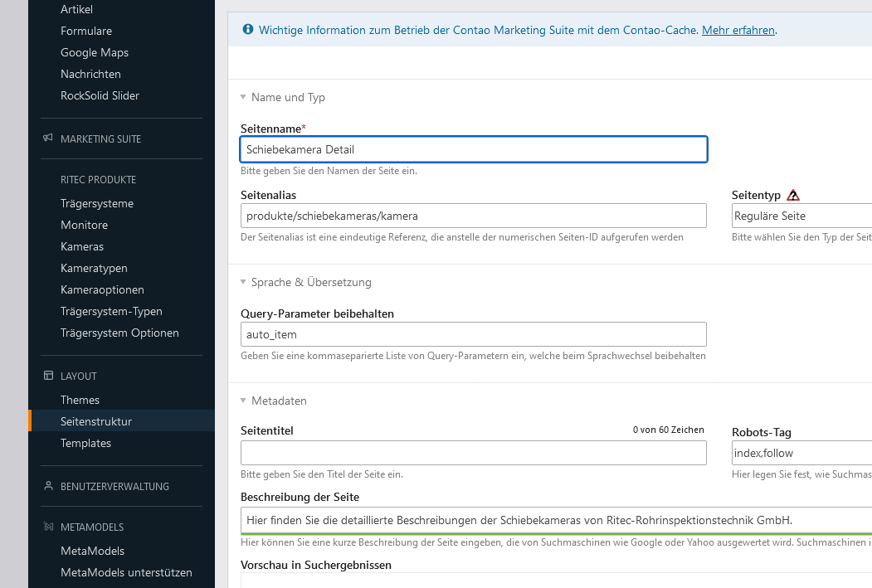Click the MetaModels section icon

coord(48,527)
